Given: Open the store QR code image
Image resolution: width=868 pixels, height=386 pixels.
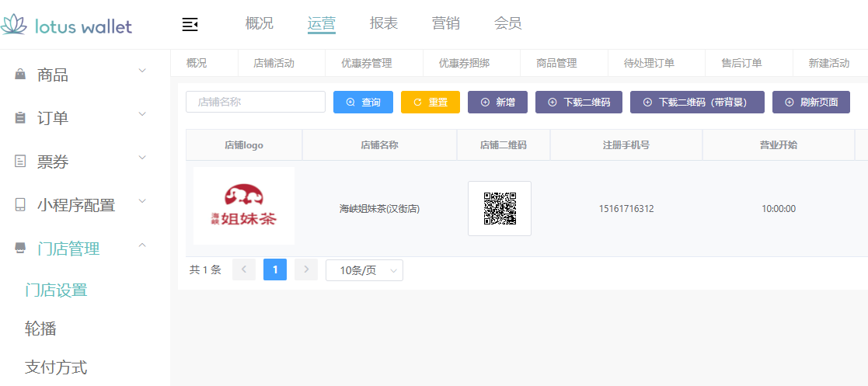Looking at the screenshot, I should tap(500, 208).
